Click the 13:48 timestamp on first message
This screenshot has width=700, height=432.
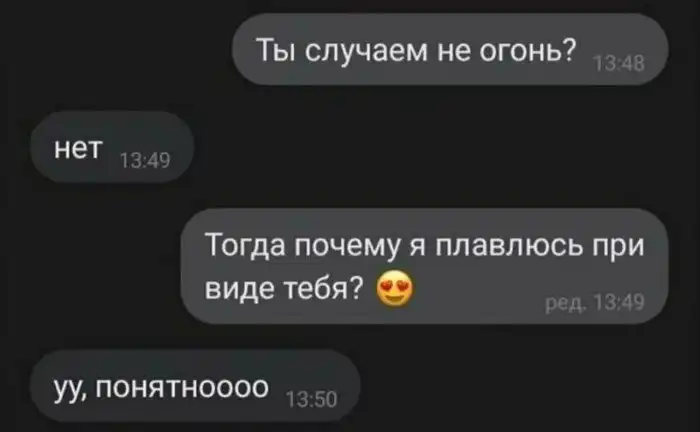pos(620,64)
